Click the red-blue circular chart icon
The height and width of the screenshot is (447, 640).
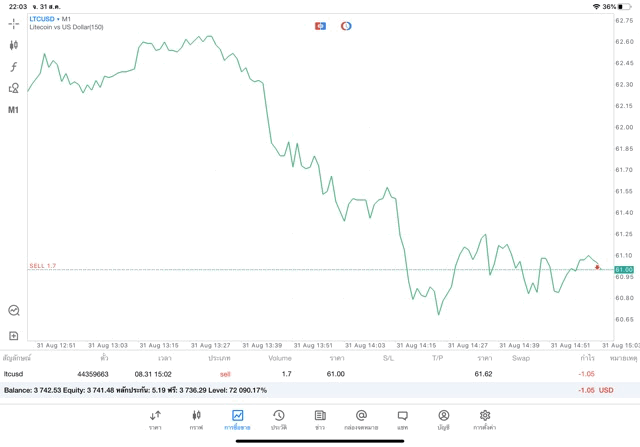[x=346, y=26]
